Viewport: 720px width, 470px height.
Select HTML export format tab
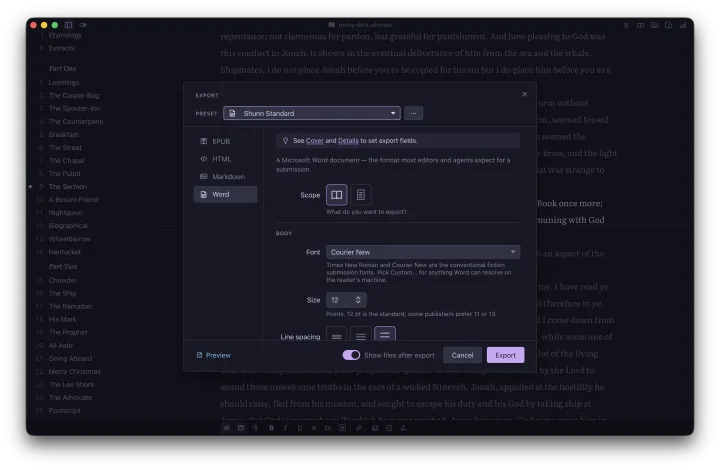[x=225, y=159]
